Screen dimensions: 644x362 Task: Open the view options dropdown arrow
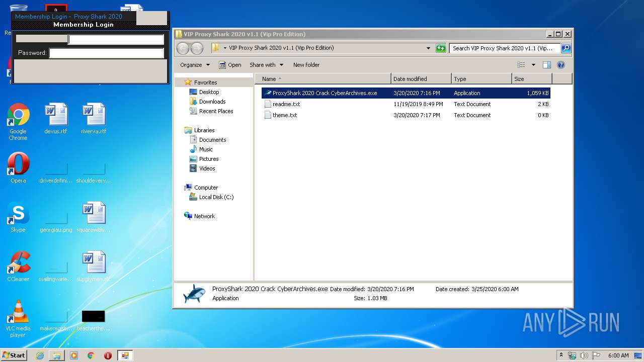coord(533,65)
